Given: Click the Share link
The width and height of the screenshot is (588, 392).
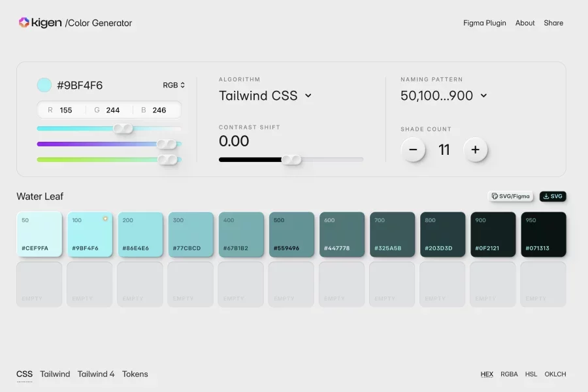Looking at the screenshot, I should click(553, 23).
